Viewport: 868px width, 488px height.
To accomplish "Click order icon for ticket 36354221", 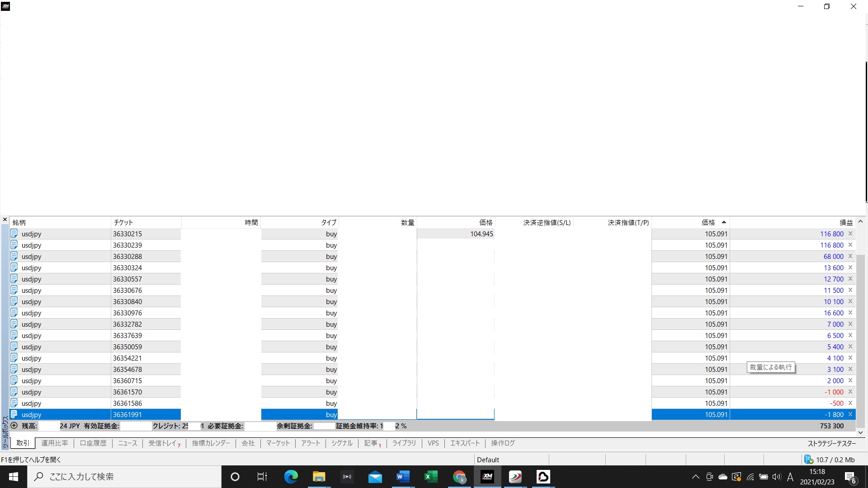I will pyautogui.click(x=14, y=358).
